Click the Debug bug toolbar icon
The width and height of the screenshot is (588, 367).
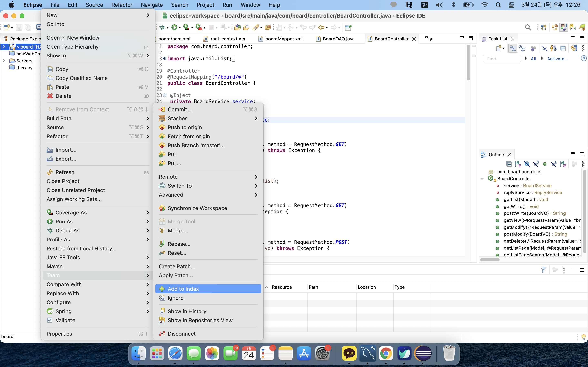(162, 28)
